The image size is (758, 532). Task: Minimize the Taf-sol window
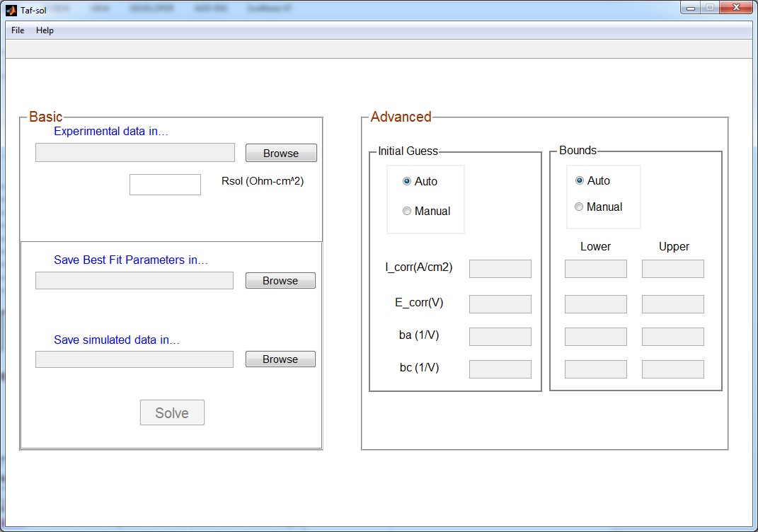690,8
